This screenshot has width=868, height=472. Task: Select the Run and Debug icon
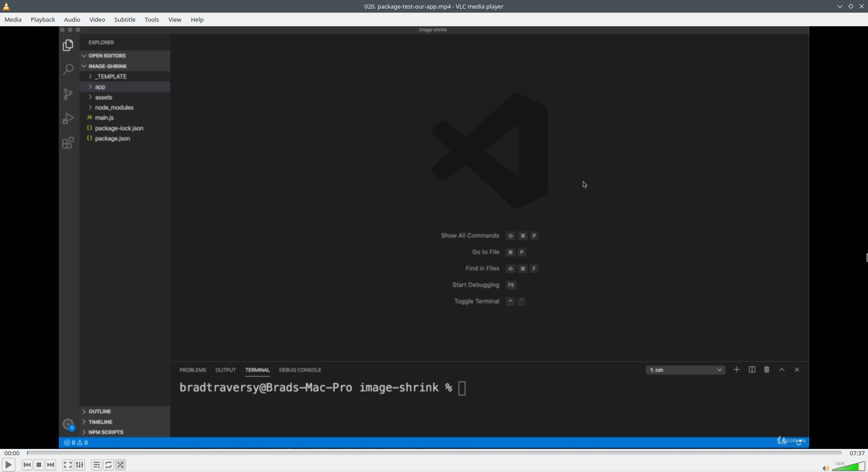click(x=68, y=119)
